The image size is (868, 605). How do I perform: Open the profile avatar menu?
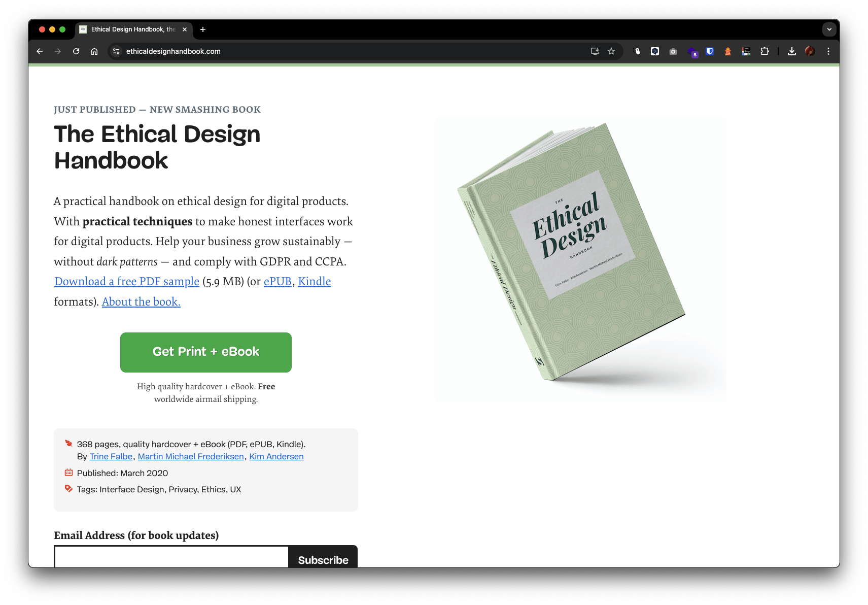pyautogui.click(x=810, y=51)
